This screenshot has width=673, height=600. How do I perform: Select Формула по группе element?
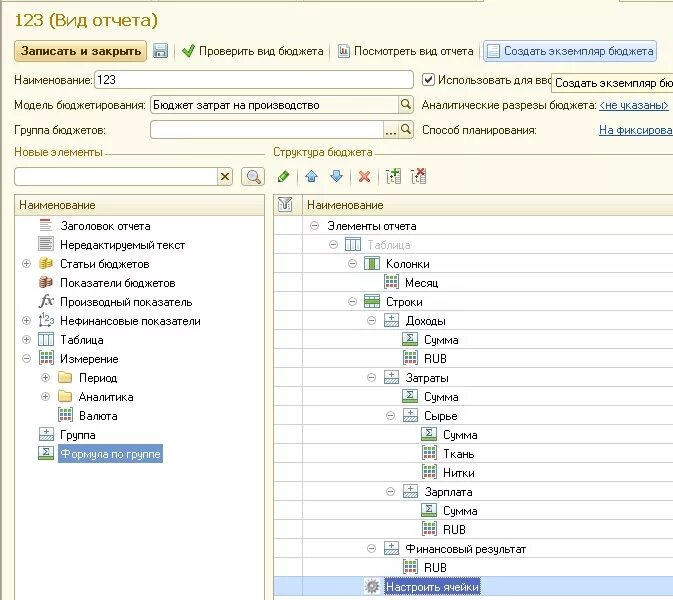[110, 454]
